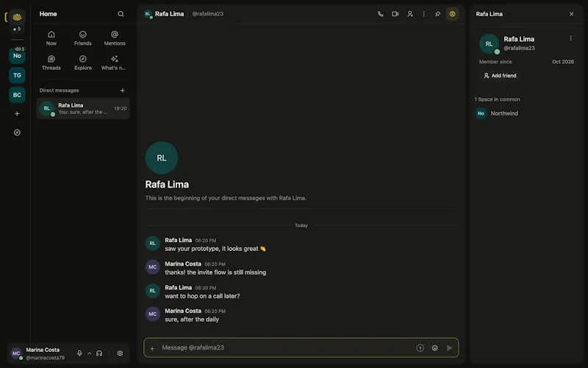Click the 'saw your prototype, it looks great' message

(215, 249)
